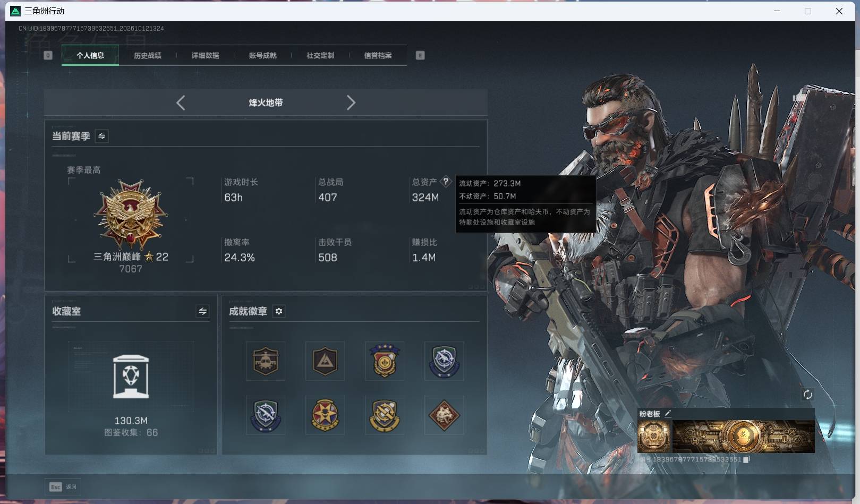Toggle the swap icon in 收藏室 panel
Viewport: 860px width, 504px height.
click(202, 311)
